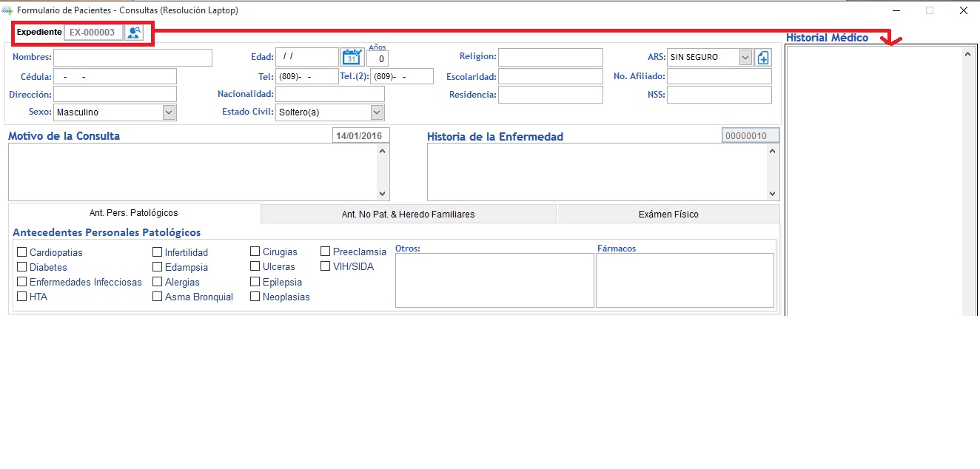Check the Cardiopatias checkbox
Image resolution: width=980 pixels, height=469 pixels.
(22, 252)
